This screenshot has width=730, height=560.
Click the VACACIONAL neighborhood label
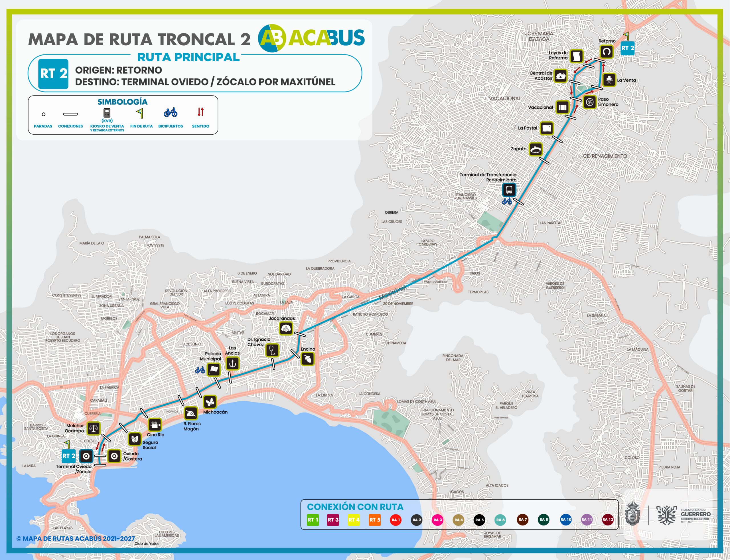[505, 99]
